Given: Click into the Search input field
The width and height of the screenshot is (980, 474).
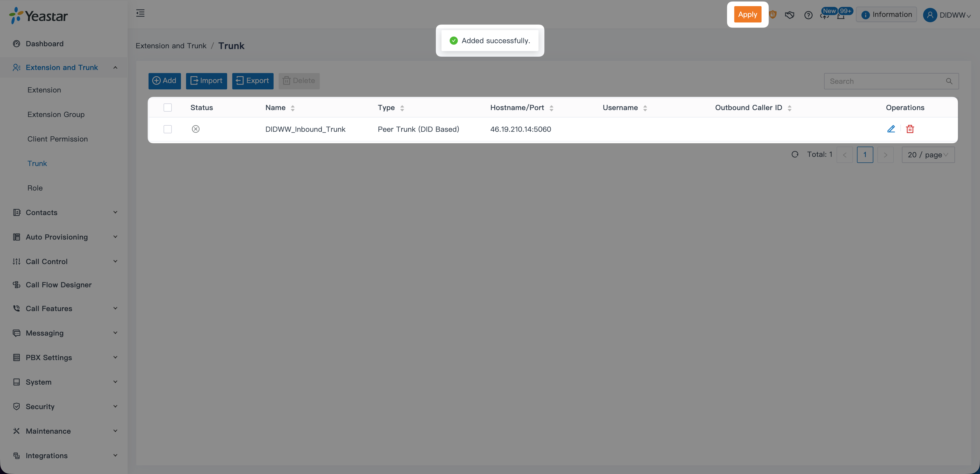Looking at the screenshot, I should pos(883,81).
